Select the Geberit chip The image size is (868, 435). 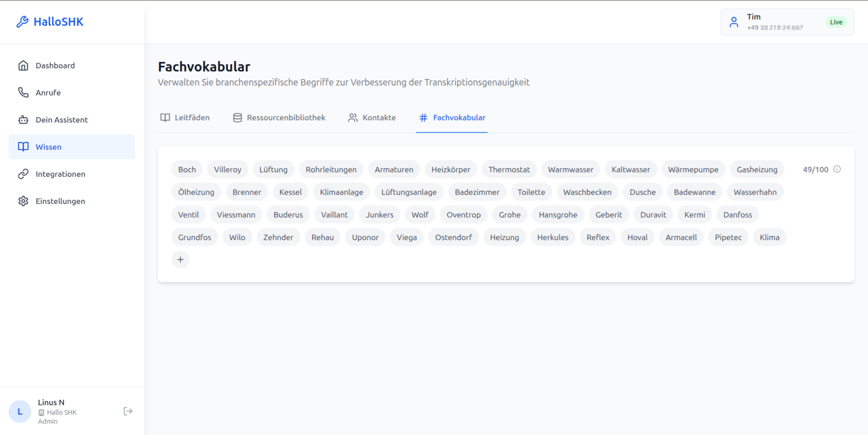pos(609,215)
